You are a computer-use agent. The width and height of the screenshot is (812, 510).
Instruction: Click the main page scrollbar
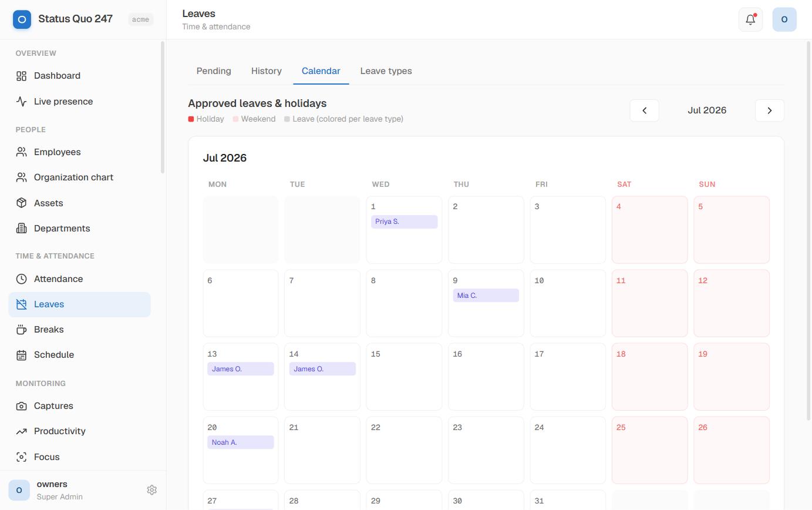coord(809,230)
